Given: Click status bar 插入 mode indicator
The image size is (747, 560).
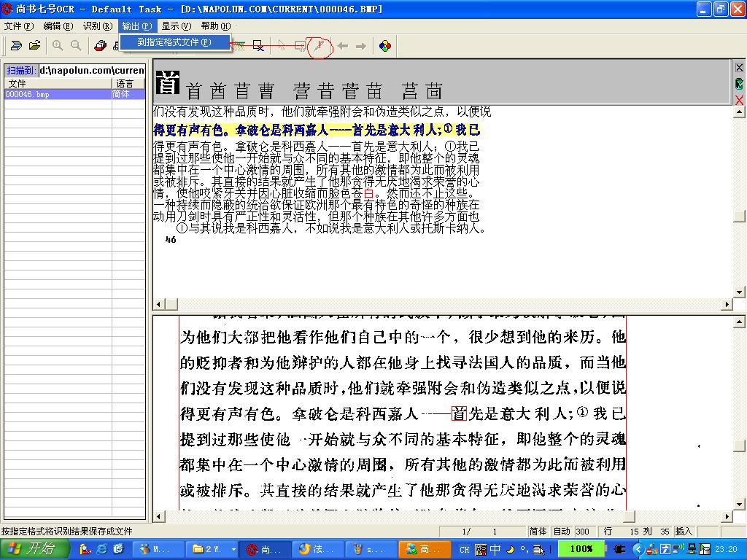Looking at the screenshot, I should click(684, 532).
